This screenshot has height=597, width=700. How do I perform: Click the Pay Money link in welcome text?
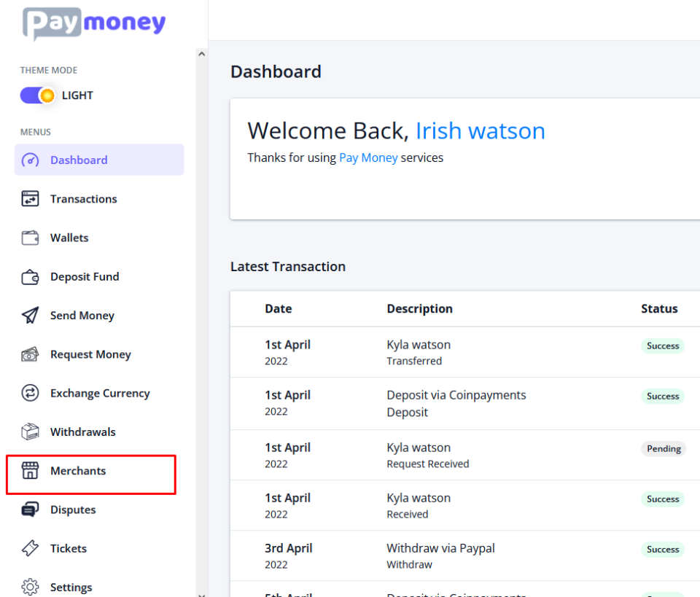tap(368, 157)
